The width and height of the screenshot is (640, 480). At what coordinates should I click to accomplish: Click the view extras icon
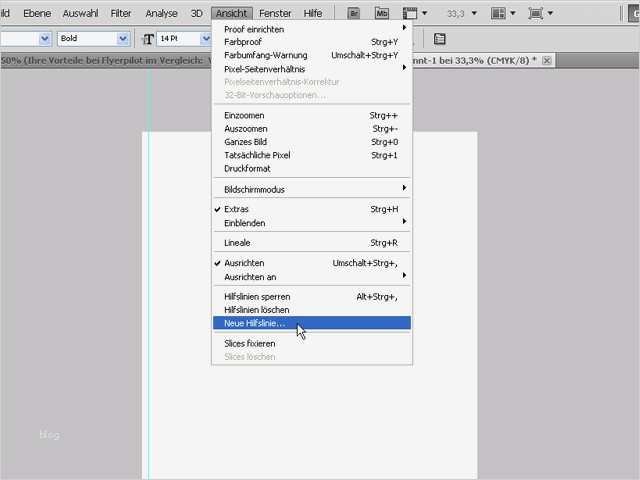(x=410, y=13)
